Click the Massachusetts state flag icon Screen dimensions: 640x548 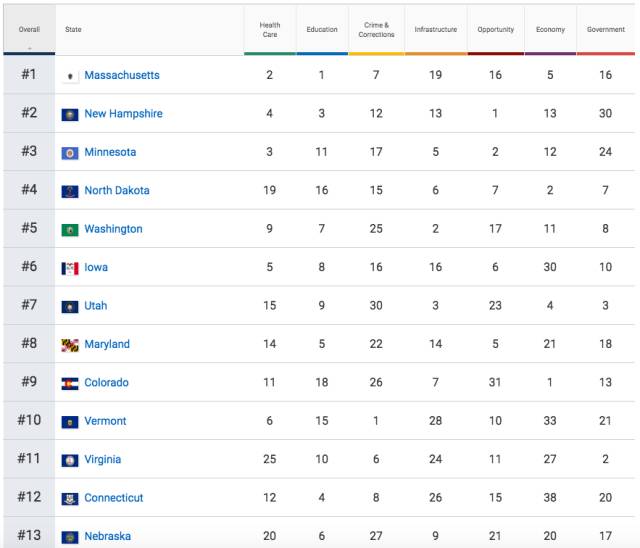(70, 76)
